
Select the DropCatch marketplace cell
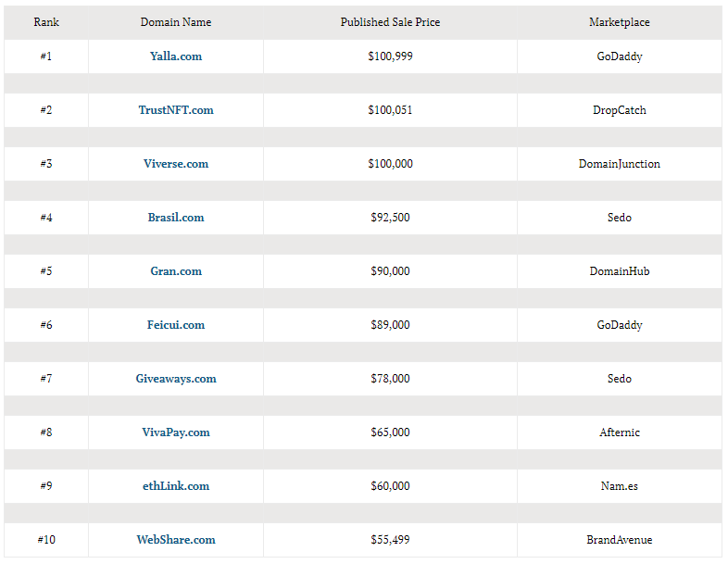click(620, 110)
